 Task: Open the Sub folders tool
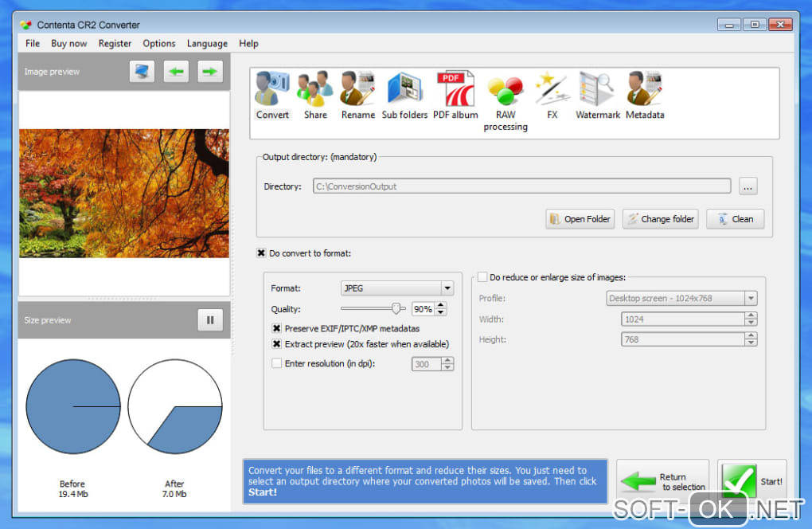coord(404,95)
